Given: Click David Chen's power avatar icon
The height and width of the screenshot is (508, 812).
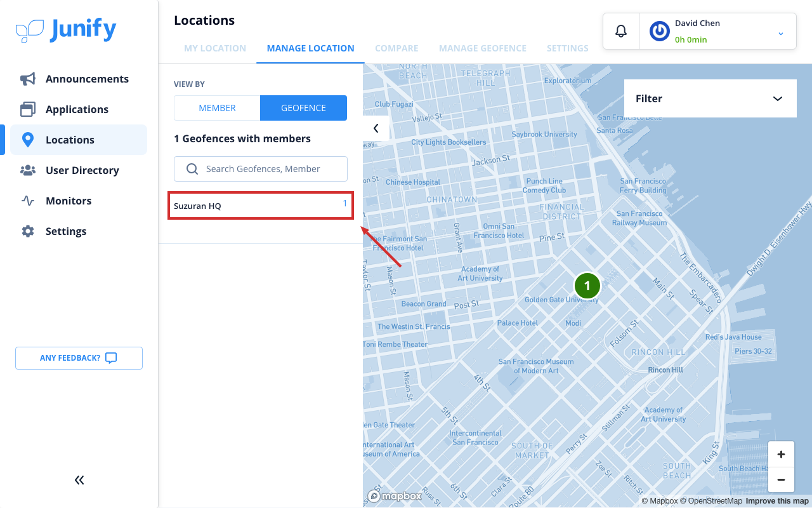Looking at the screenshot, I should tap(660, 31).
